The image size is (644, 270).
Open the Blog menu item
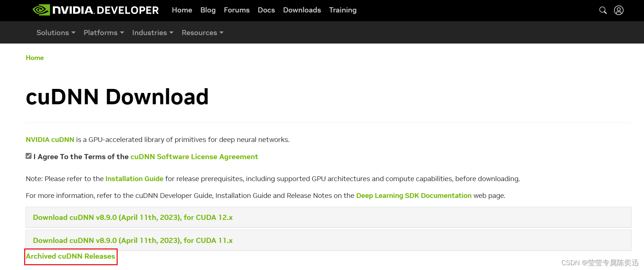tap(208, 10)
